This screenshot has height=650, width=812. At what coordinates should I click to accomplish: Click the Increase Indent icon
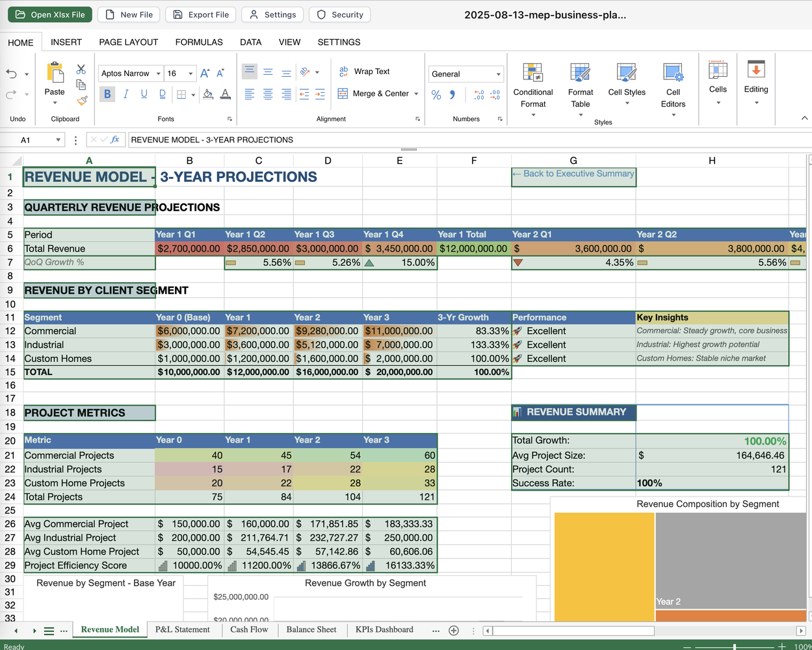click(x=320, y=94)
